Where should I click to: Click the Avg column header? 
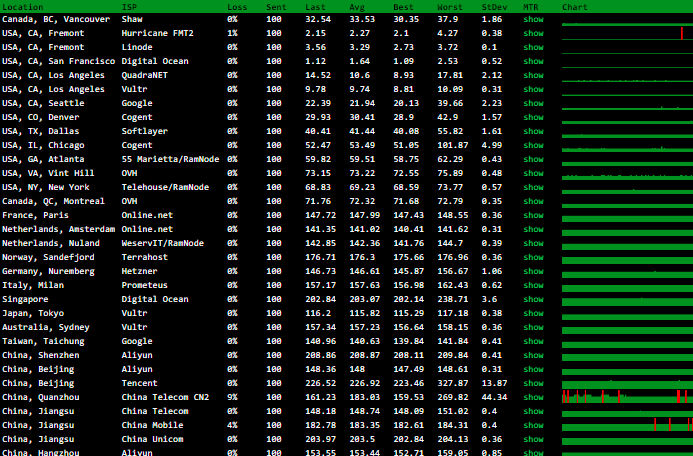pyautogui.click(x=357, y=7)
